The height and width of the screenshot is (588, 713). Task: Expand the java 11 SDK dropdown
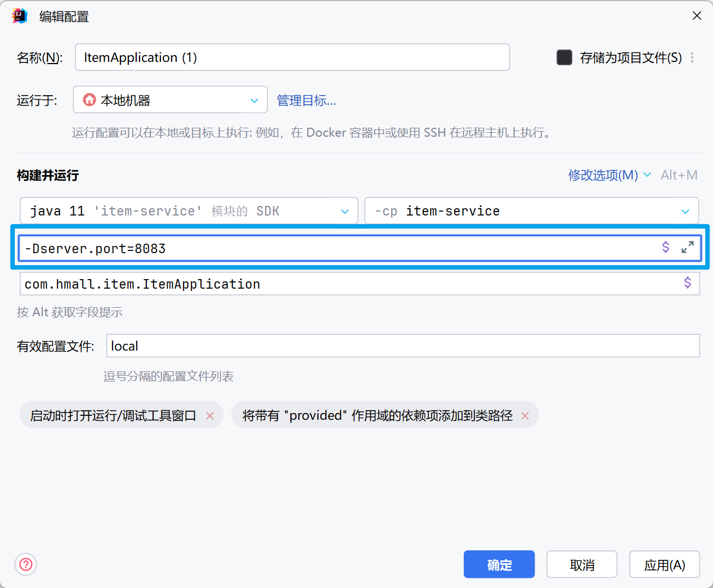(189, 211)
